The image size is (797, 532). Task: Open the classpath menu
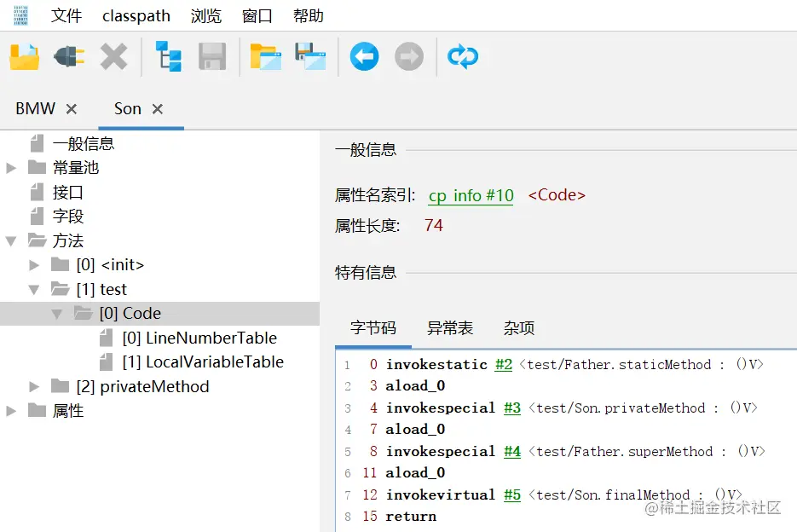pyautogui.click(x=136, y=15)
